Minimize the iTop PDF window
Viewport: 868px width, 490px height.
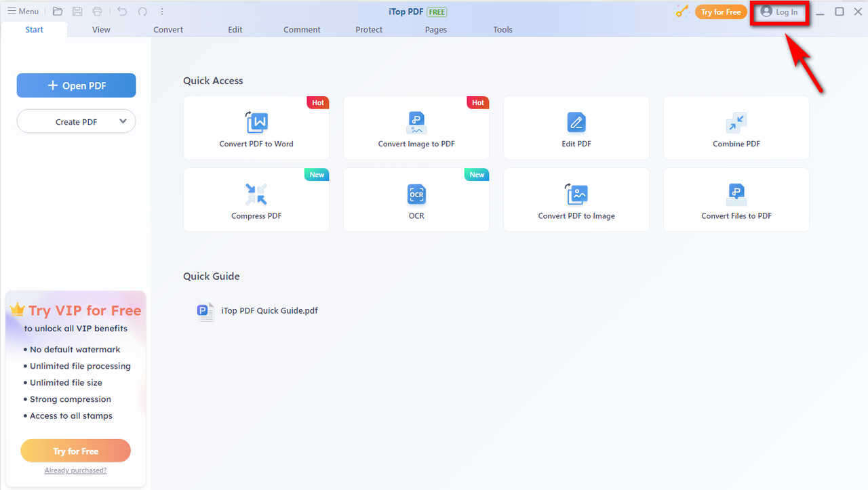tap(820, 12)
